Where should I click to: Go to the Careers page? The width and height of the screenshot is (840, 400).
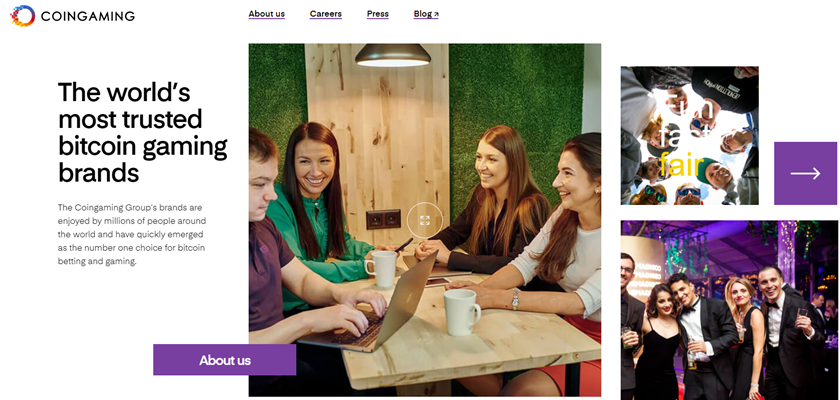326,14
